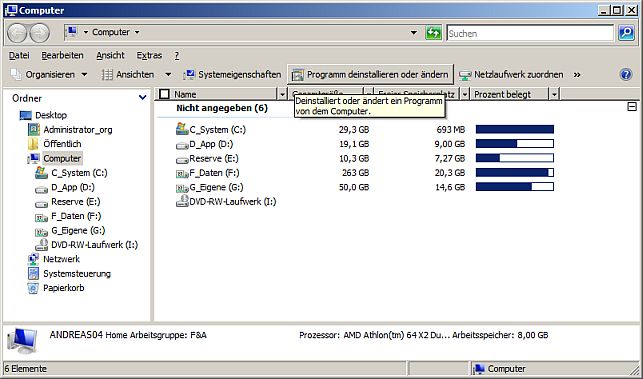Screen dimensions: 643x379
Task: Click the Computer icon in the title bar
Action: (x=11, y=10)
